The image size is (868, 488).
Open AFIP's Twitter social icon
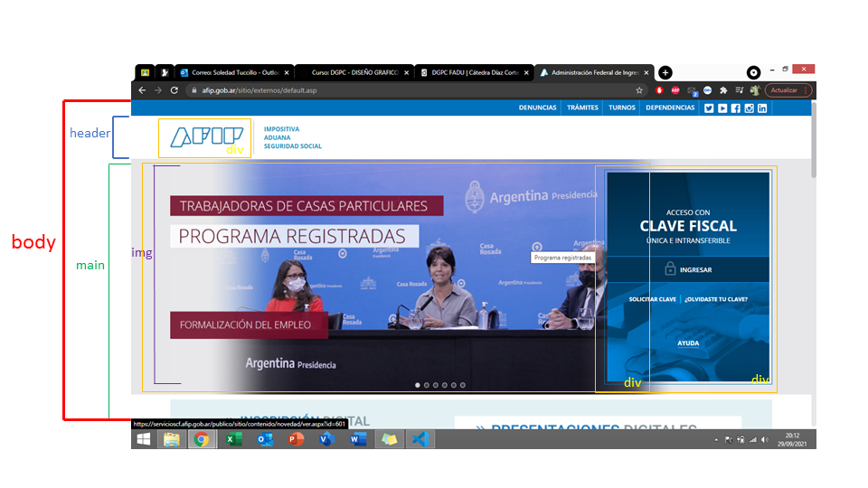tap(709, 108)
